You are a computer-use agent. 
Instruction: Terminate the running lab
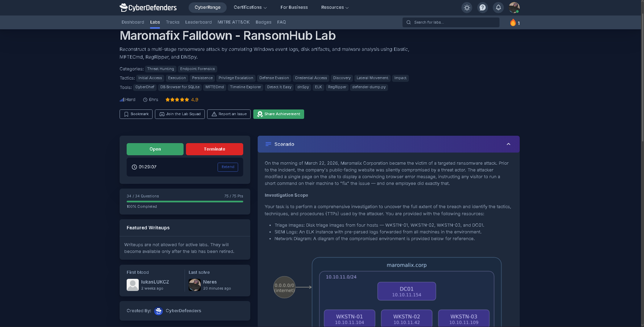click(x=214, y=149)
